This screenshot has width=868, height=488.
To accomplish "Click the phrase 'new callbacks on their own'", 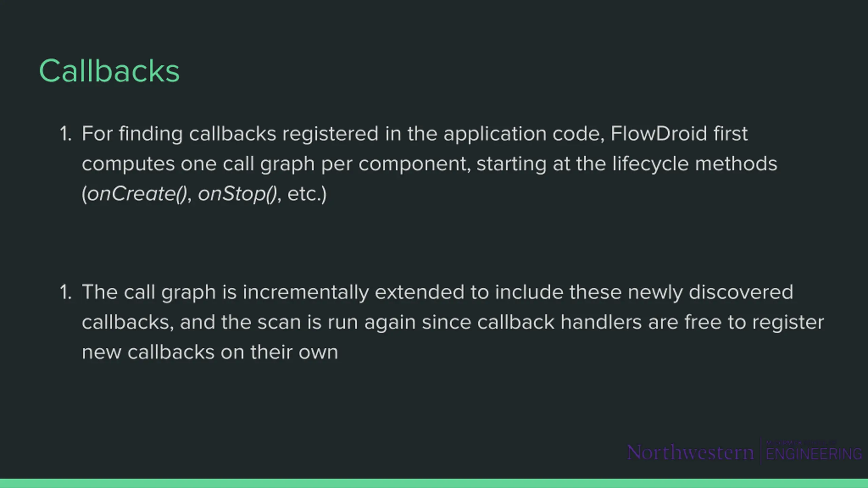I will 210,352.
